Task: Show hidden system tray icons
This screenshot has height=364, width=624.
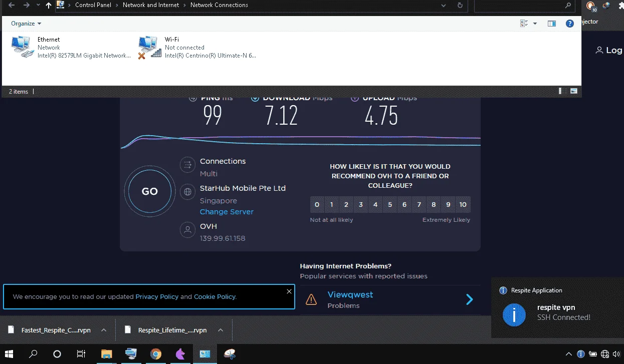Action: (x=570, y=354)
